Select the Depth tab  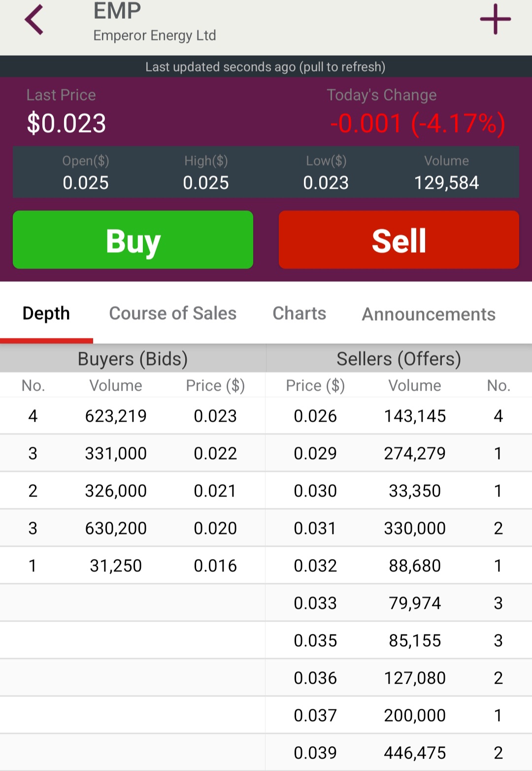pyautogui.click(x=46, y=313)
